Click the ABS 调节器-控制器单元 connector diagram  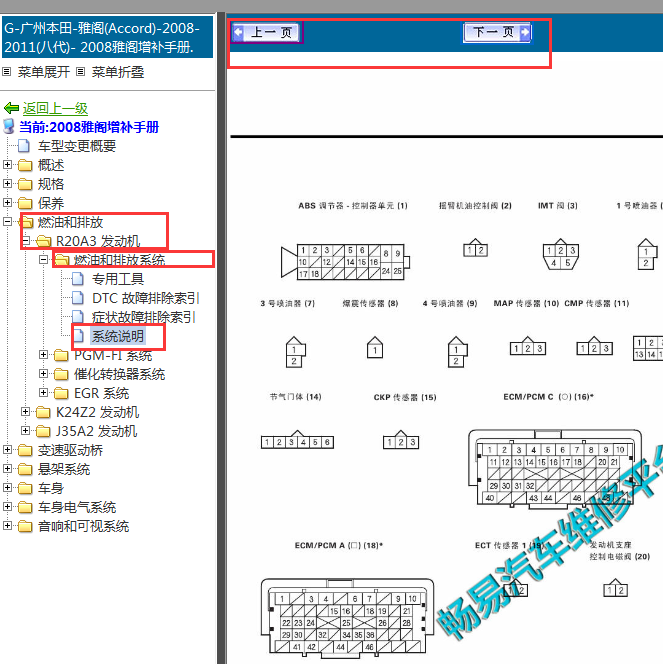[345, 262]
